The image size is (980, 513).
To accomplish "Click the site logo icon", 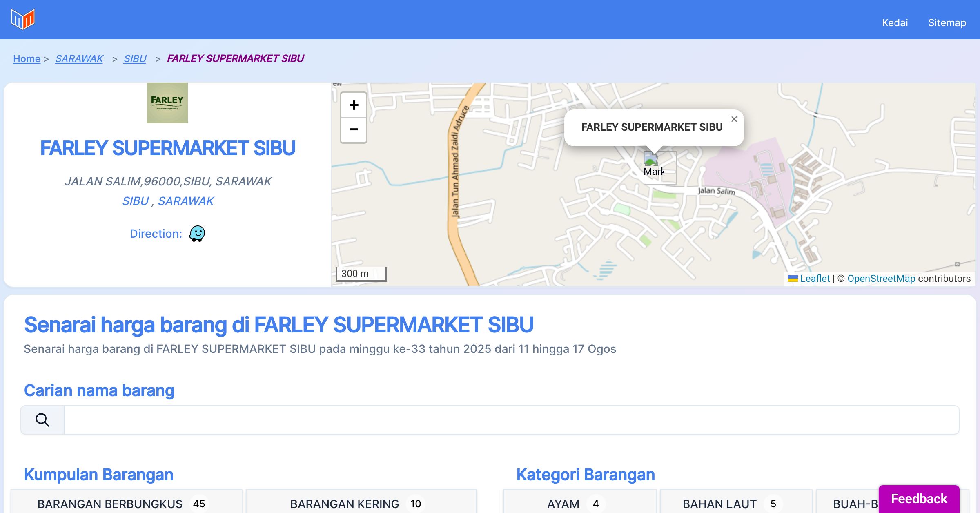I will coord(23,19).
